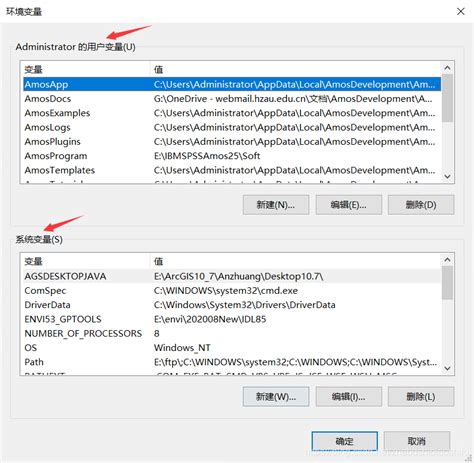Click 变量 column header in user list
Viewport: 474px width, 463px height.
pos(86,69)
